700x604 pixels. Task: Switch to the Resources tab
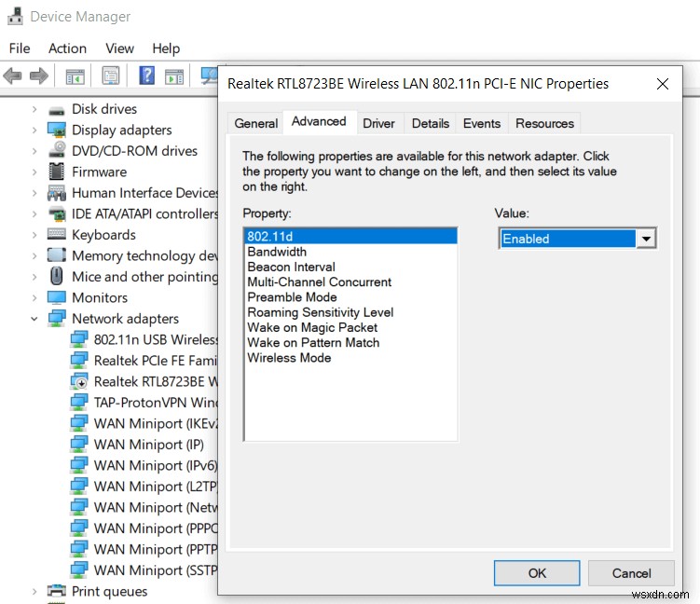(544, 123)
